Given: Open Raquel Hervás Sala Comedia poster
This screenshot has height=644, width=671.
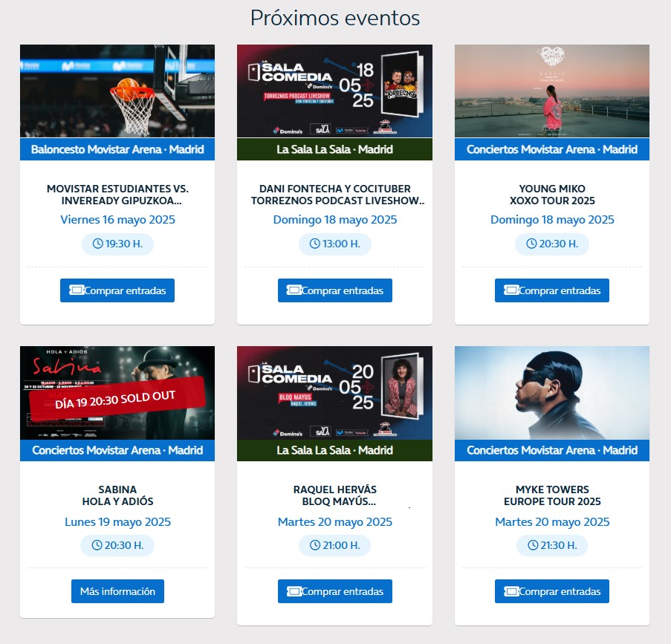Looking at the screenshot, I should click(x=334, y=393).
